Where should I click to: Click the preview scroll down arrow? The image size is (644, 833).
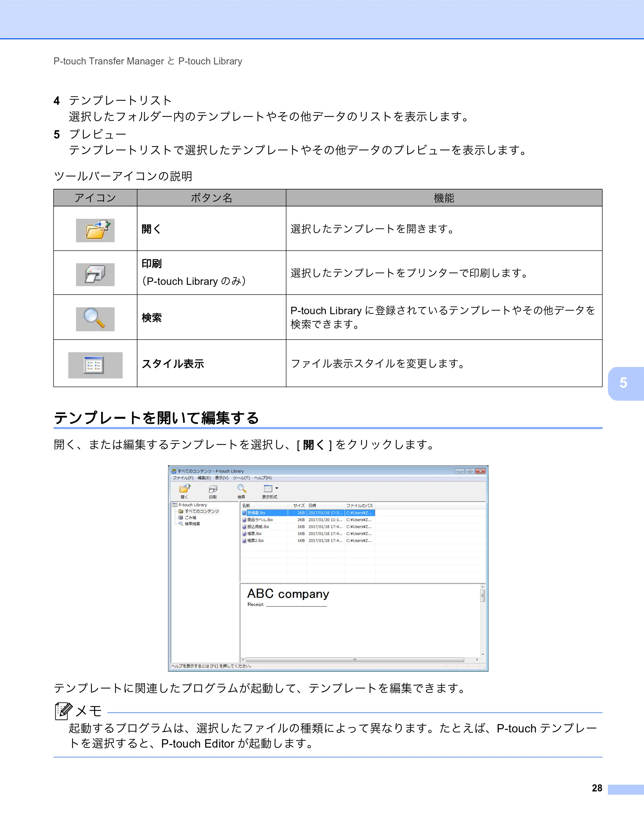482,654
